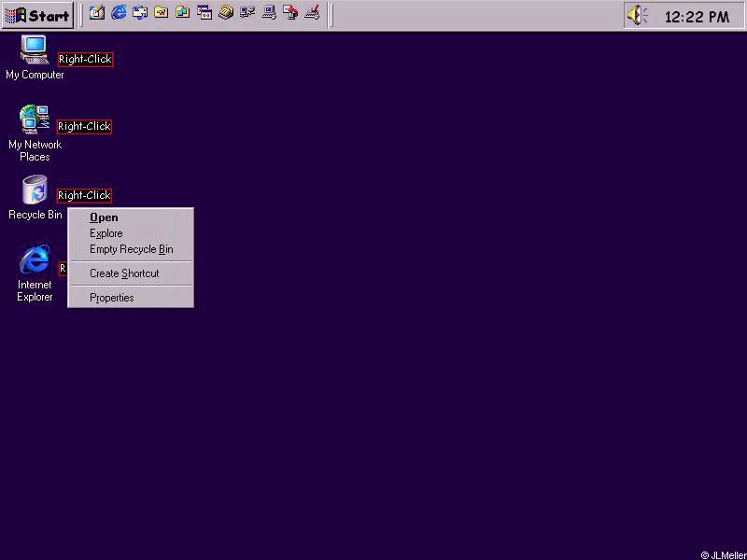
Task: Select the Recycle Bin desktop icon
Action: pyautogui.click(x=35, y=198)
